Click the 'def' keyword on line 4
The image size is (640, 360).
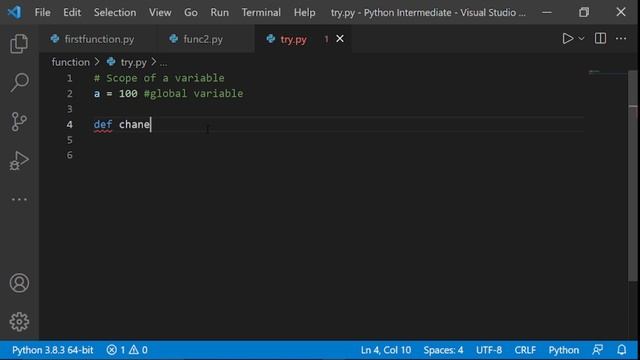click(x=103, y=124)
